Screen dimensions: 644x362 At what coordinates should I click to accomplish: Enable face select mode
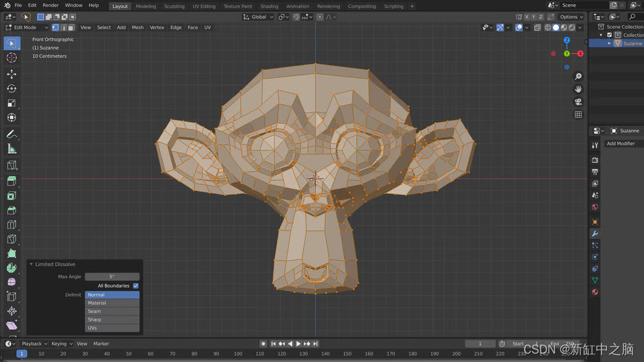coord(71,28)
